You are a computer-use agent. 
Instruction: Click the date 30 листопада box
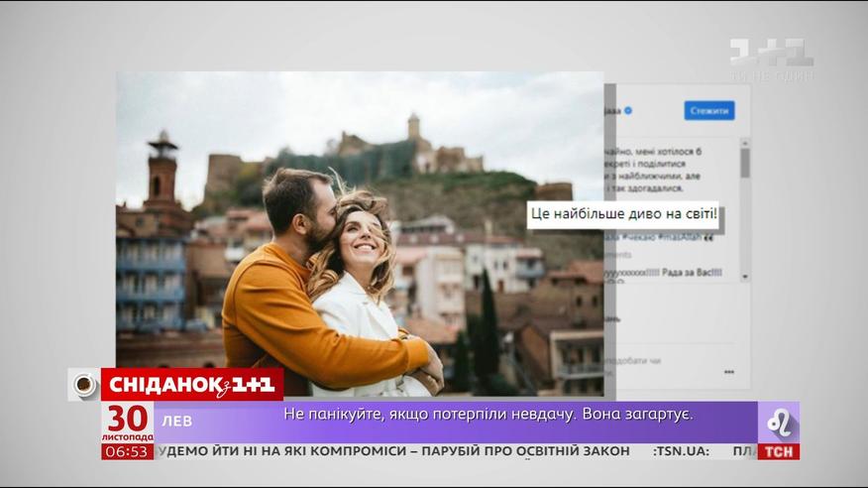[x=127, y=422]
